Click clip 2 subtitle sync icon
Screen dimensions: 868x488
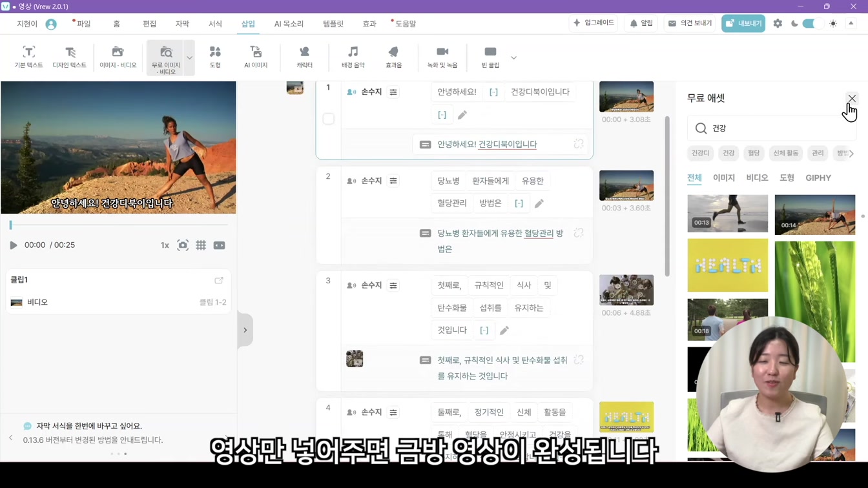click(x=579, y=233)
